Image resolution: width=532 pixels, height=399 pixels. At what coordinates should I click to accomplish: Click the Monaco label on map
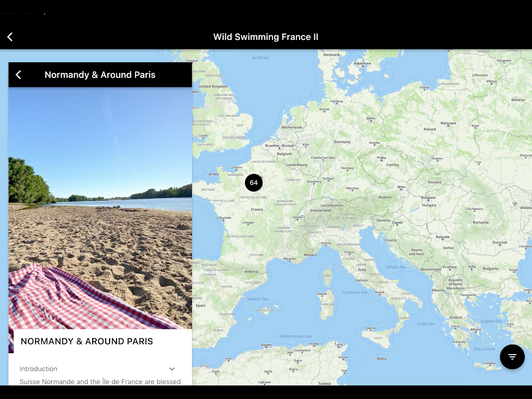pyautogui.click(x=310, y=255)
